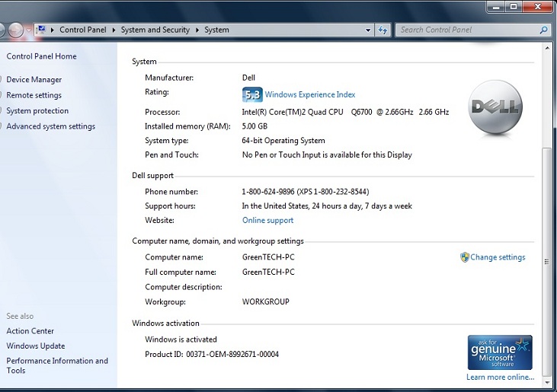
Task: Click the refresh button next to address bar
Action: (383, 30)
